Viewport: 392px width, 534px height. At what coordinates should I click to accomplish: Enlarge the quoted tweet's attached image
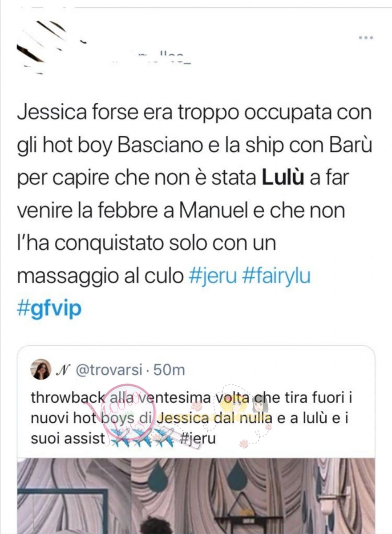[x=196, y=496]
